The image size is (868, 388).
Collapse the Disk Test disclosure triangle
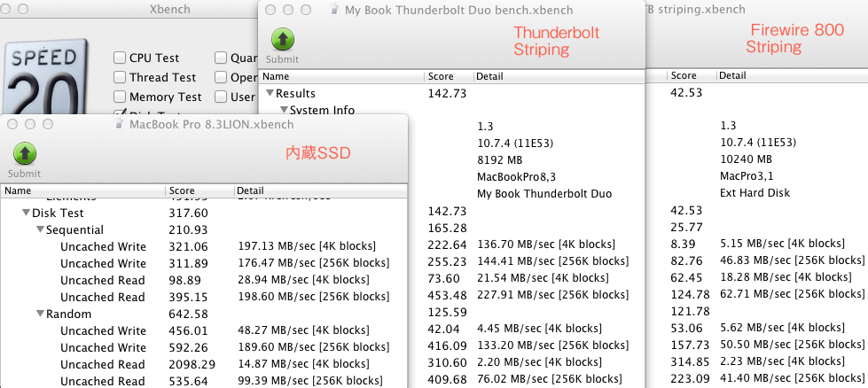(x=26, y=213)
